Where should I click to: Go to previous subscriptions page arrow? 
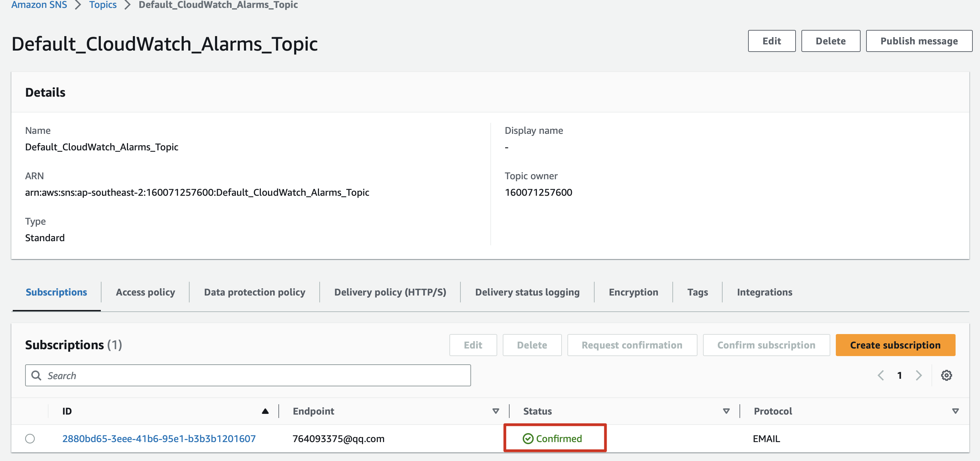[881, 375]
